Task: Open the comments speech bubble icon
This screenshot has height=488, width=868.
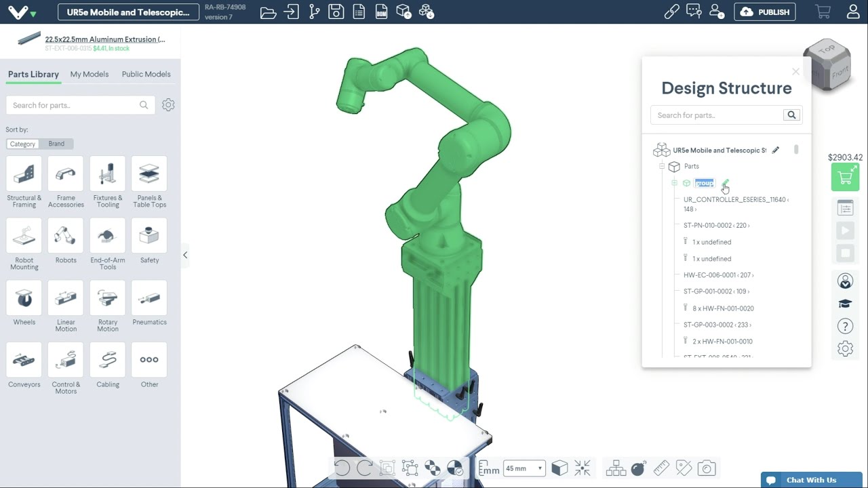Action: (x=694, y=12)
